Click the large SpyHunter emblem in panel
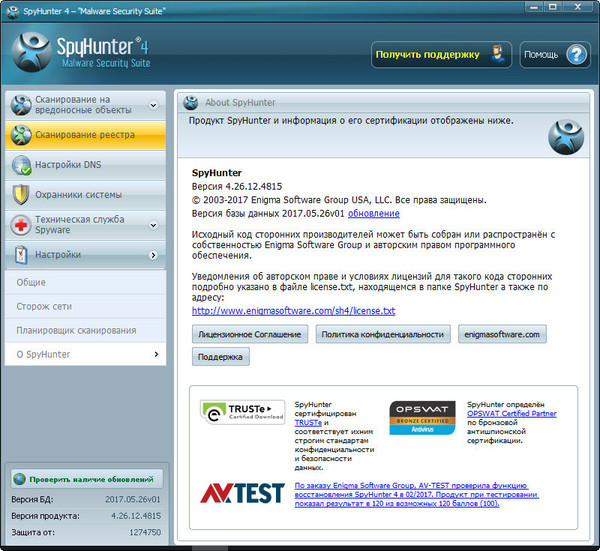This screenshot has height=551, width=600. pos(566,137)
